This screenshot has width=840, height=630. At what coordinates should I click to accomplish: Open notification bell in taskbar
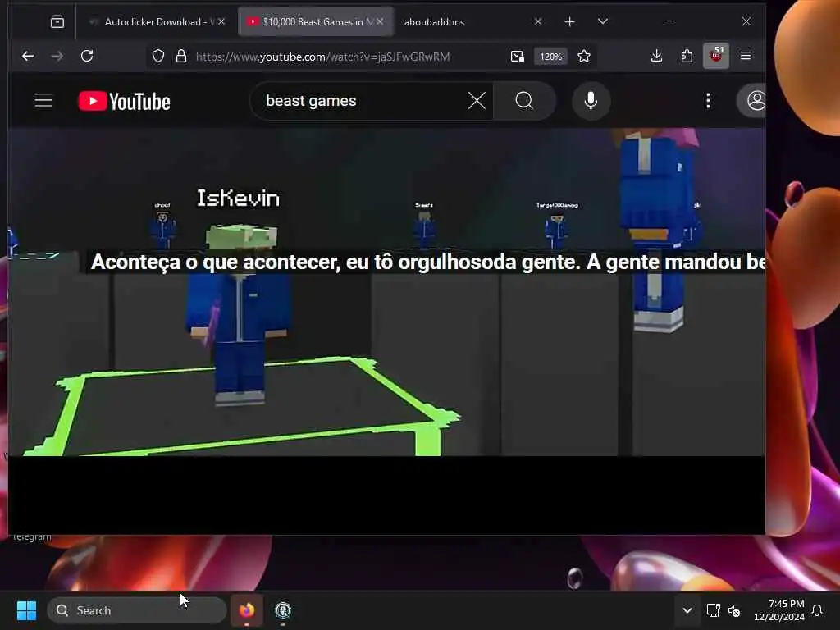[817, 610]
